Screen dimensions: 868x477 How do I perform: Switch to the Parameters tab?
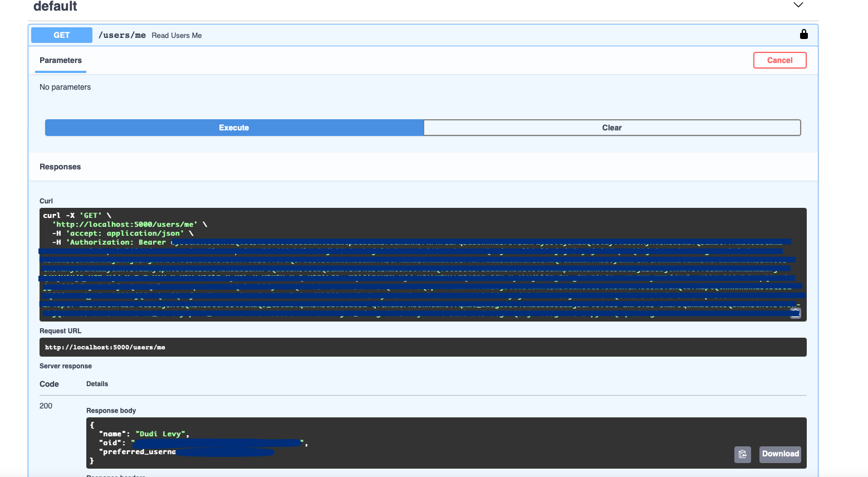point(60,60)
